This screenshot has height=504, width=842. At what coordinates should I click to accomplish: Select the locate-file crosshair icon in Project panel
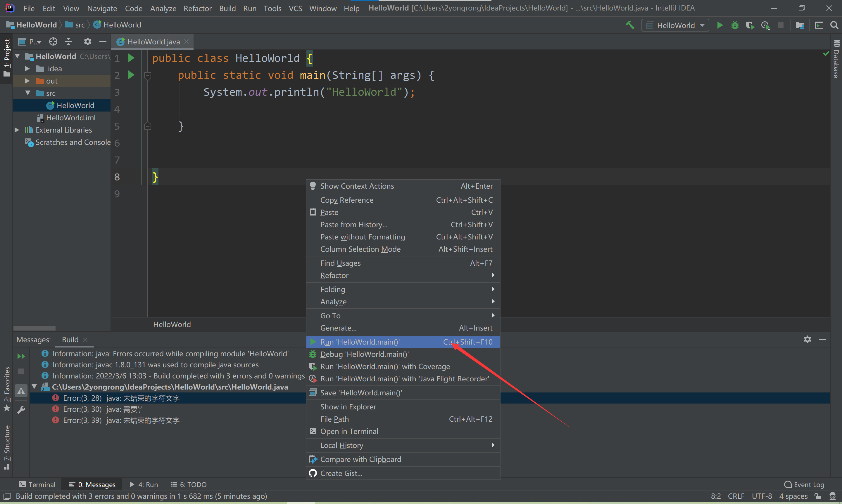pyautogui.click(x=53, y=41)
